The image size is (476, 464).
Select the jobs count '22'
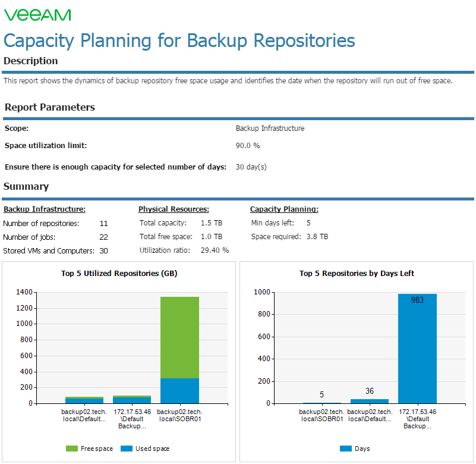pos(104,237)
